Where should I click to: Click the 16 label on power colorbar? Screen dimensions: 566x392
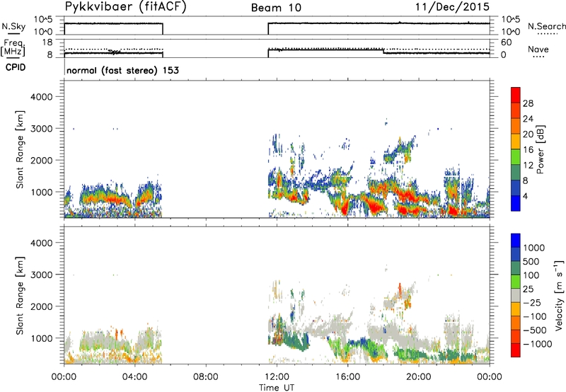(x=528, y=150)
